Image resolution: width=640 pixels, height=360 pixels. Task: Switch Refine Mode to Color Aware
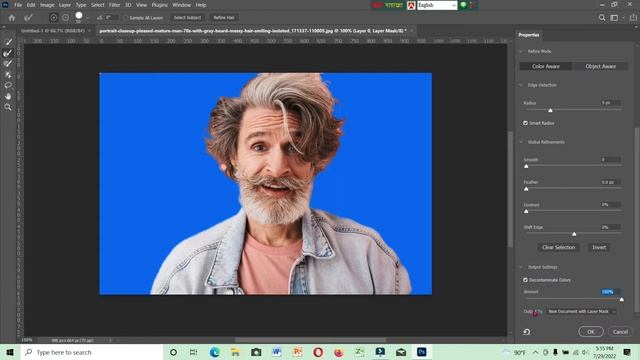(546, 66)
